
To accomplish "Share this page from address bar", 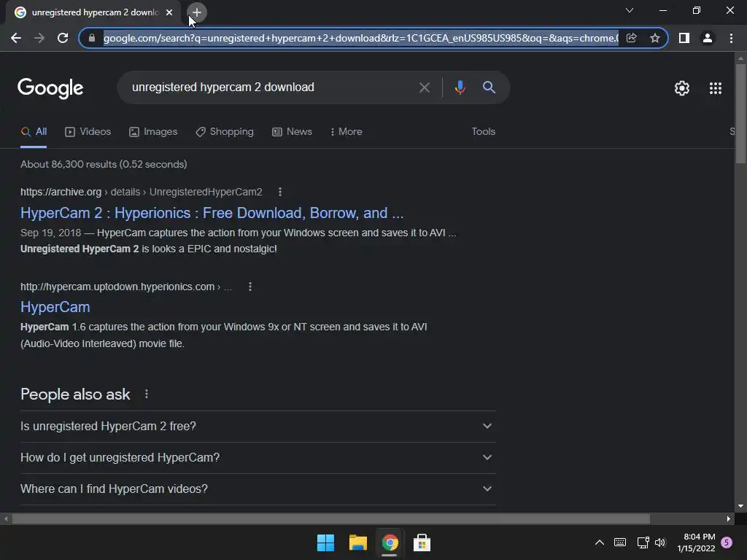I will point(631,38).
